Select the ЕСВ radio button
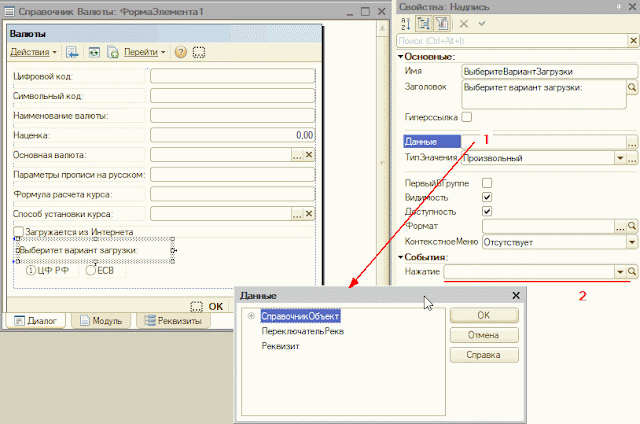Image resolution: width=640 pixels, height=424 pixels. point(91,270)
